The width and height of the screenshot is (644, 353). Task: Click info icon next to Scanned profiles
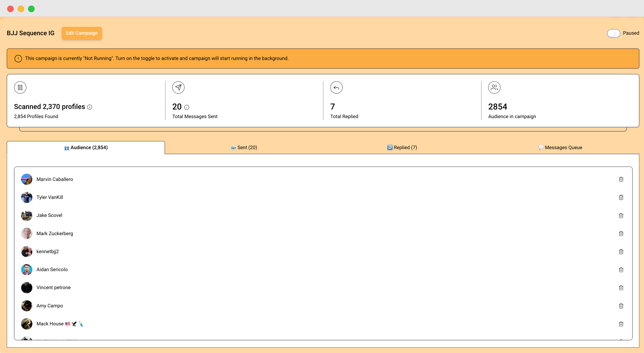pos(90,107)
